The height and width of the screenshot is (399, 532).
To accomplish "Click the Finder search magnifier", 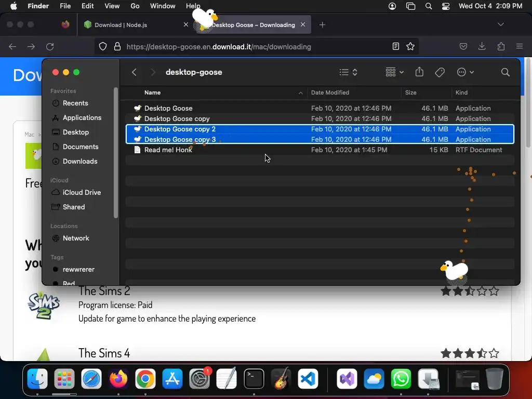I will 505,72.
